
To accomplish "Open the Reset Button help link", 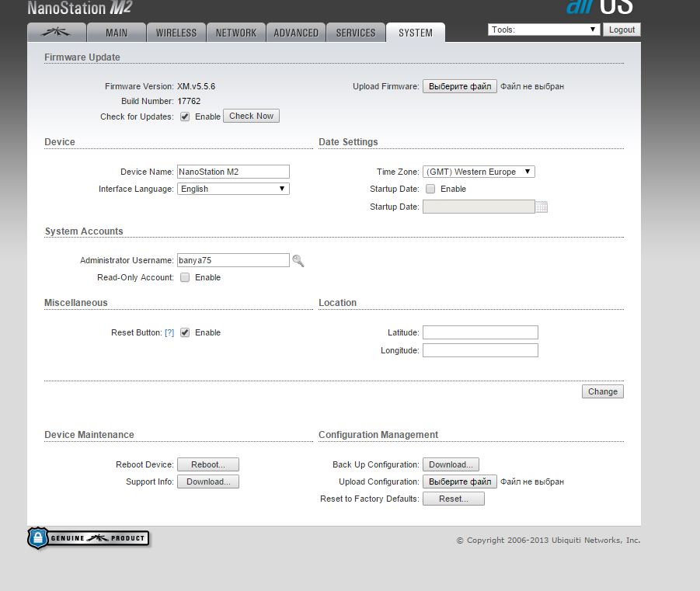I will pyautogui.click(x=169, y=332).
